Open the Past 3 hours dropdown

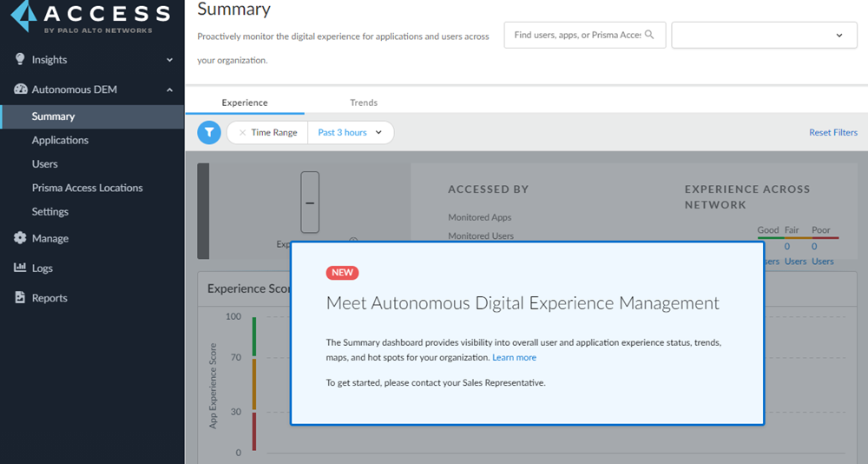(x=350, y=133)
